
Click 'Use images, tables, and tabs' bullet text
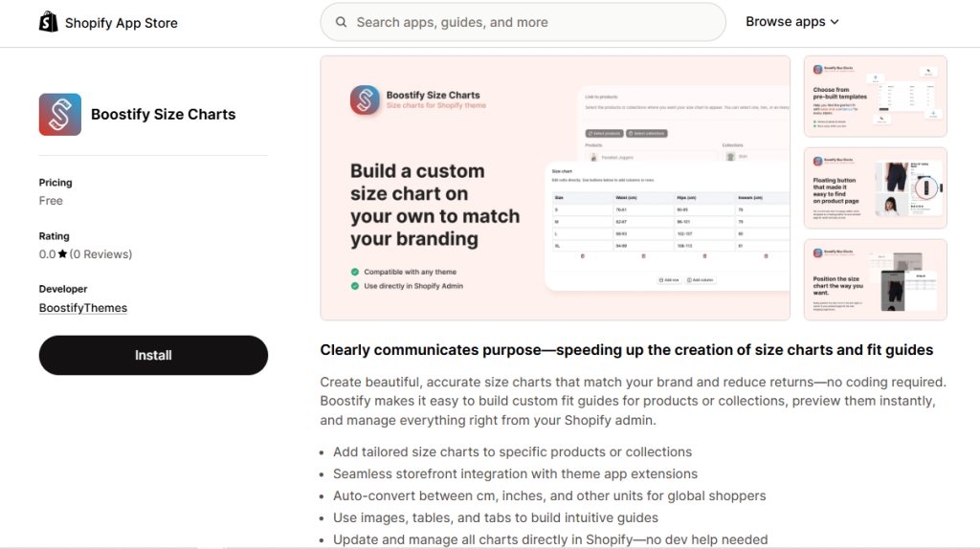[x=496, y=517]
